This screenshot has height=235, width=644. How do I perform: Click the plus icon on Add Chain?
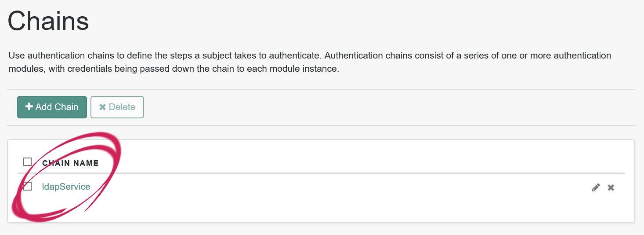click(x=29, y=107)
